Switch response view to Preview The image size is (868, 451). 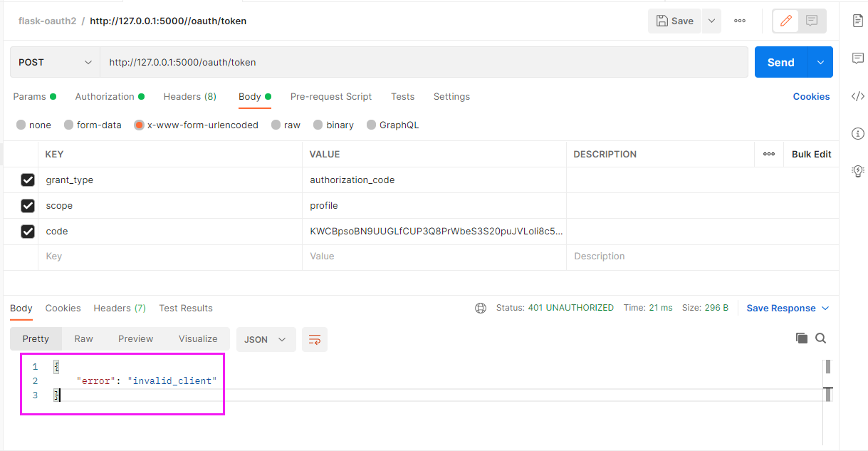[x=136, y=338]
